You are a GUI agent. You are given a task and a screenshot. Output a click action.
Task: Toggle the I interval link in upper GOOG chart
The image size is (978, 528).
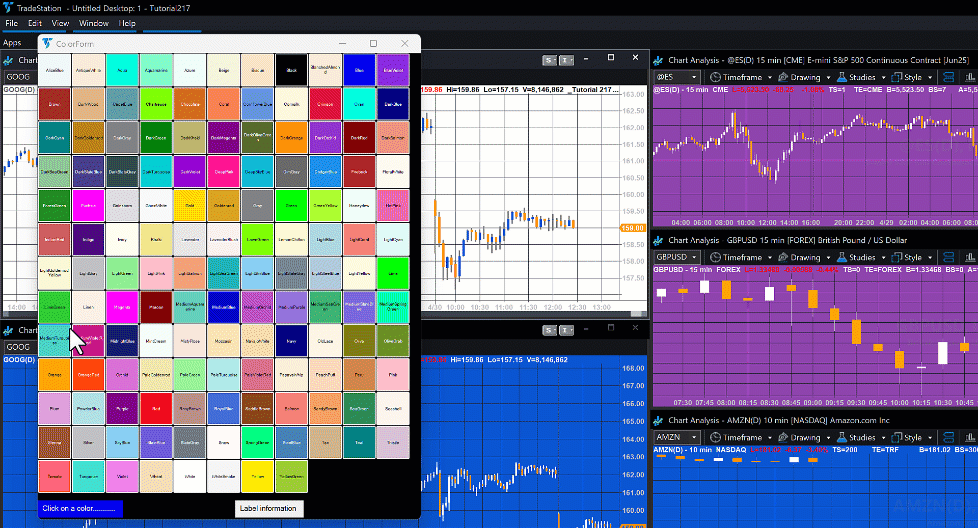(x=566, y=60)
